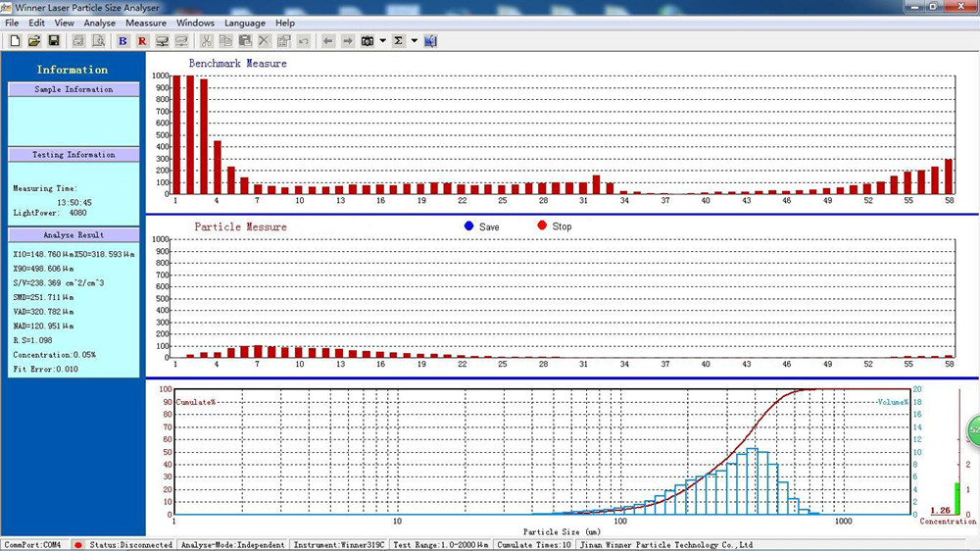Click the Sigma toolbar icon

[x=399, y=41]
